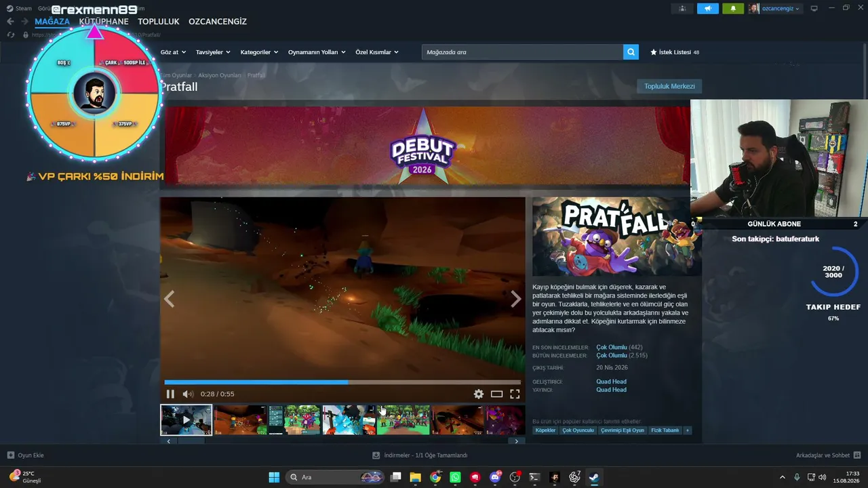Open ChatGPT icon in taskbar
This screenshot has width=868, height=488.
574,477
